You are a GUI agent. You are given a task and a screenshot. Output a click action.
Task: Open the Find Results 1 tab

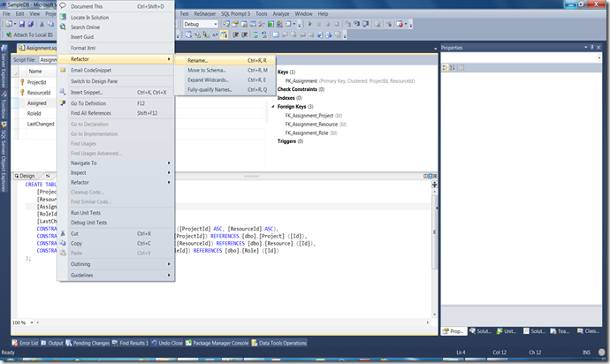point(130,343)
